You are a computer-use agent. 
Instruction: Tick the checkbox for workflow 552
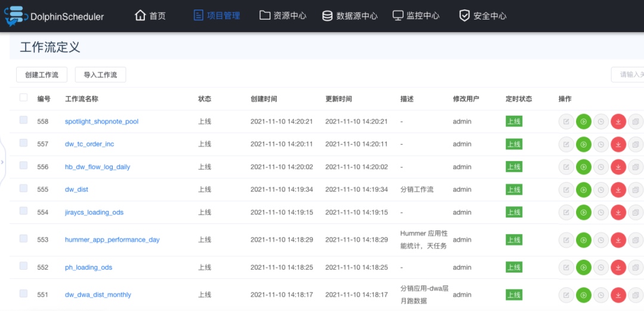(23, 266)
